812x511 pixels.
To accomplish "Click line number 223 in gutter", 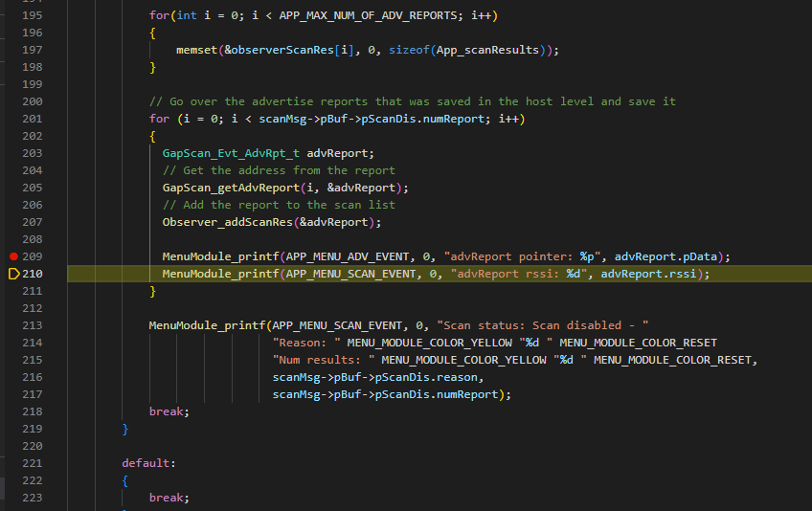I will click(x=33, y=498).
